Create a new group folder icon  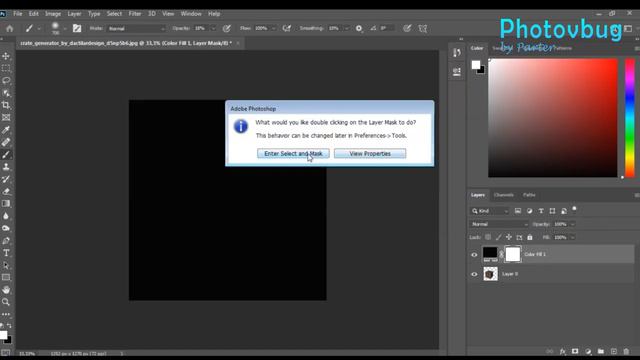click(x=601, y=351)
